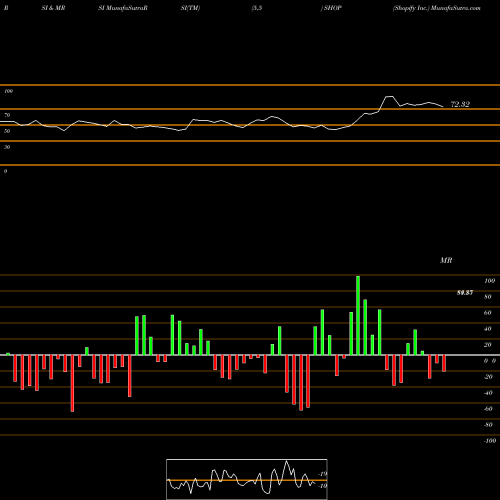
Task: Click the MR axis label -60
Action: tap(488, 409)
